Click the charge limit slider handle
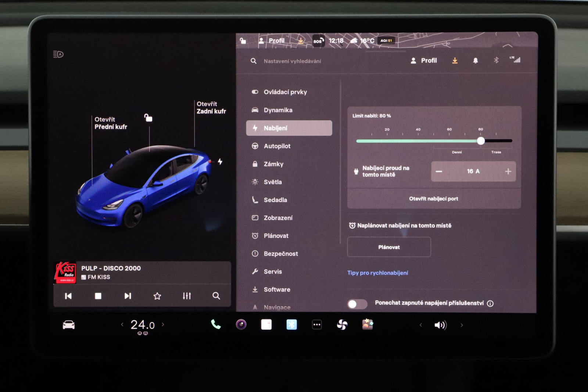Screen dimensions: 588x392 (x=481, y=141)
